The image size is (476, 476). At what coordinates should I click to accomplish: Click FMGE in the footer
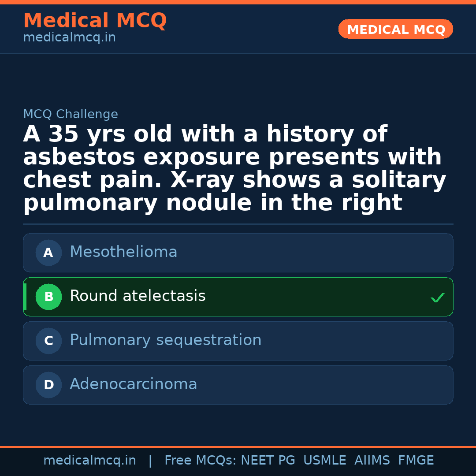coord(416,461)
